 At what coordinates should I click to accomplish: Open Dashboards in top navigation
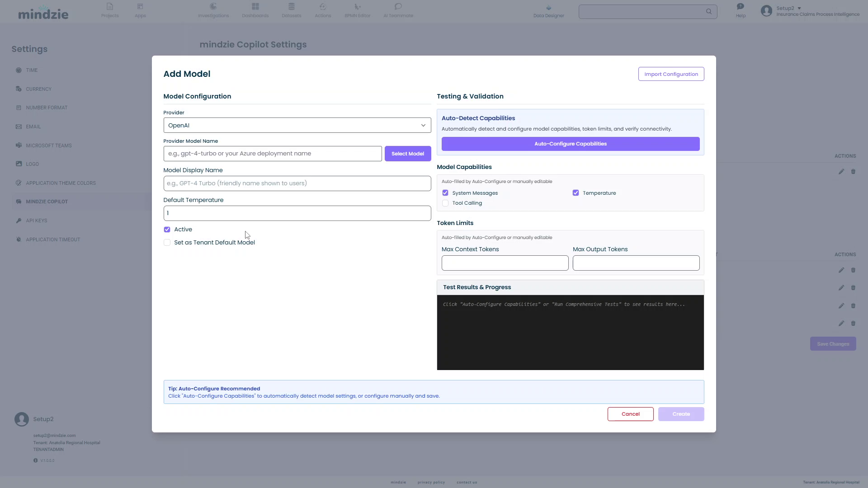point(255,10)
